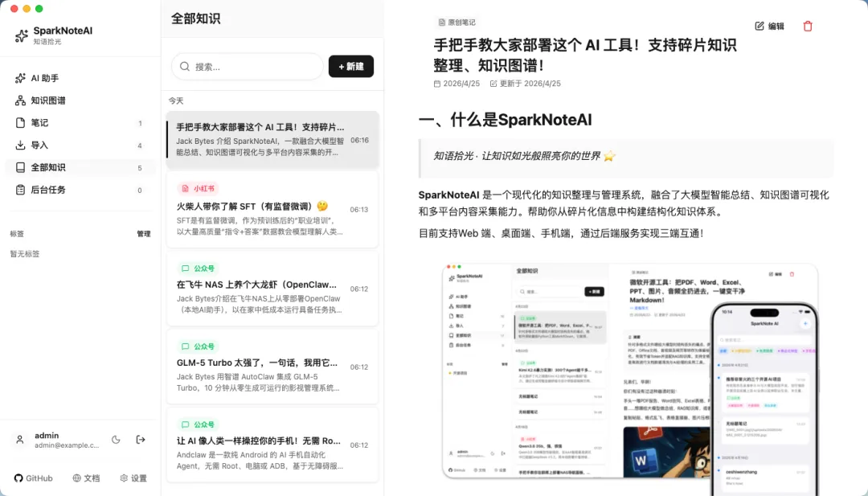Click the SparkNoteAI logo icon

pos(21,36)
